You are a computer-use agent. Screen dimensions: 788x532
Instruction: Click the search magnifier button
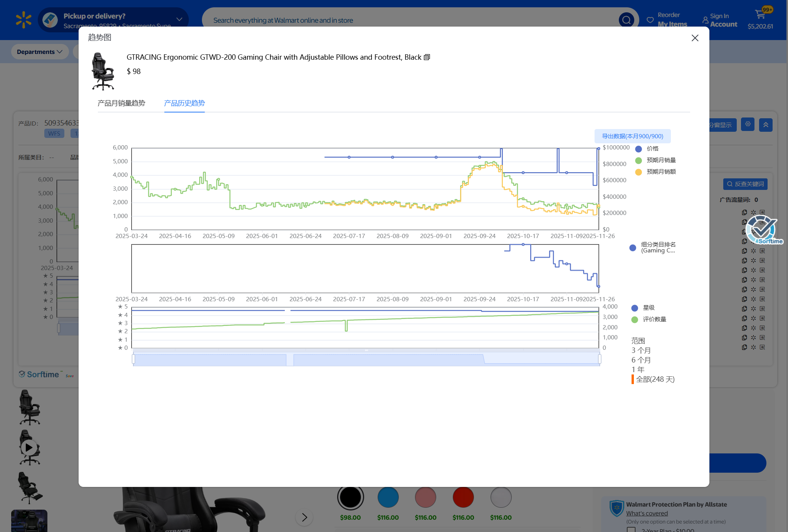(x=626, y=20)
